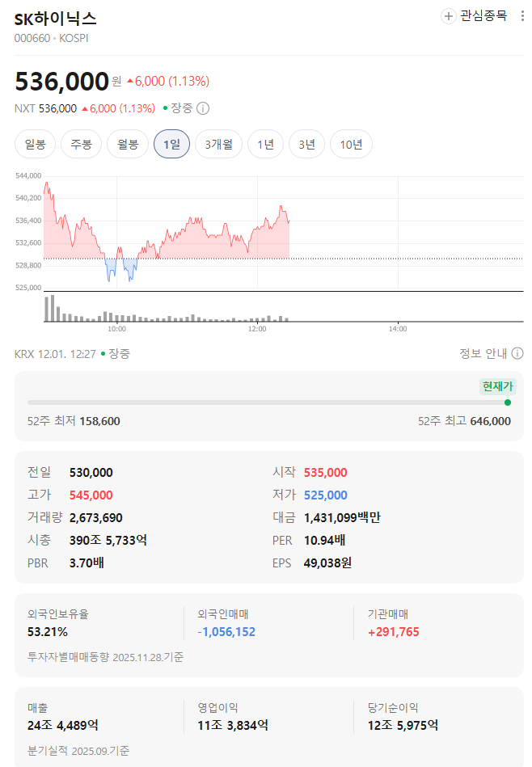Click the PER 10.94배 value
The image size is (532, 767).
pos(324,540)
